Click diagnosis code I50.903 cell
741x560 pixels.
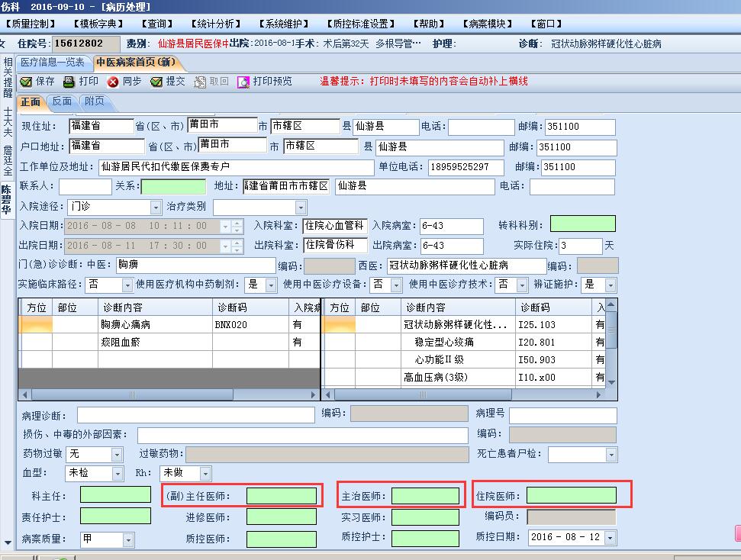[x=553, y=359]
